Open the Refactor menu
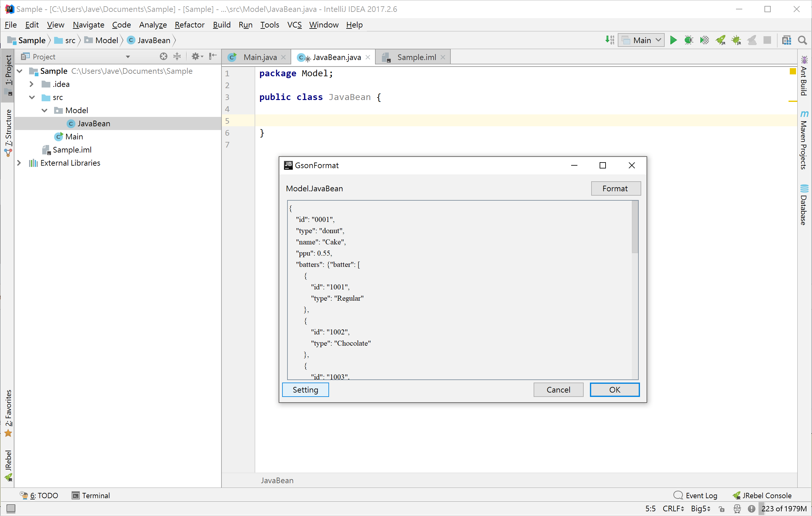The image size is (812, 516). point(190,25)
